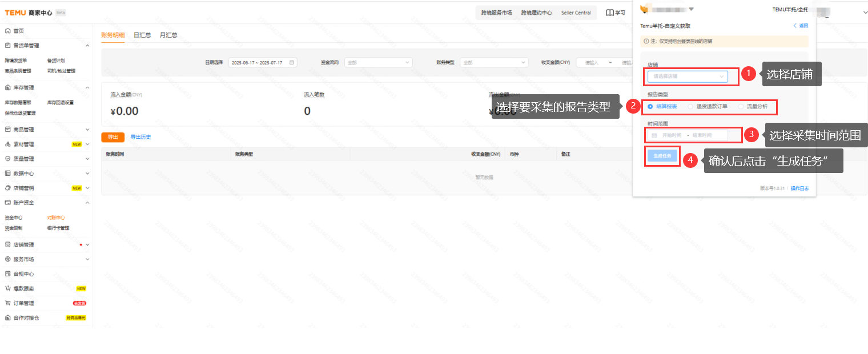Click the 账户资金 sidebar icon

[7, 203]
